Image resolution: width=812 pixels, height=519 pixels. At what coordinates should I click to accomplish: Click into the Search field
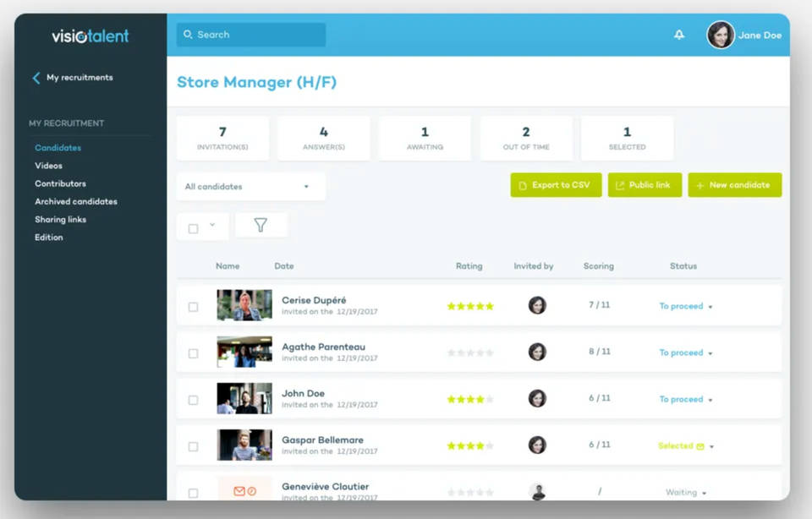[251, 35]
